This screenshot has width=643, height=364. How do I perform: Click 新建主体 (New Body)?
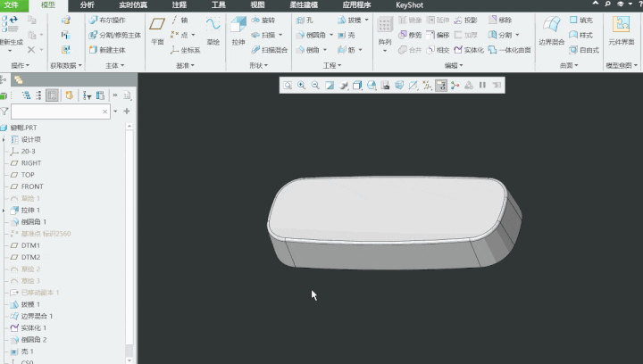[x=107, y=50]
